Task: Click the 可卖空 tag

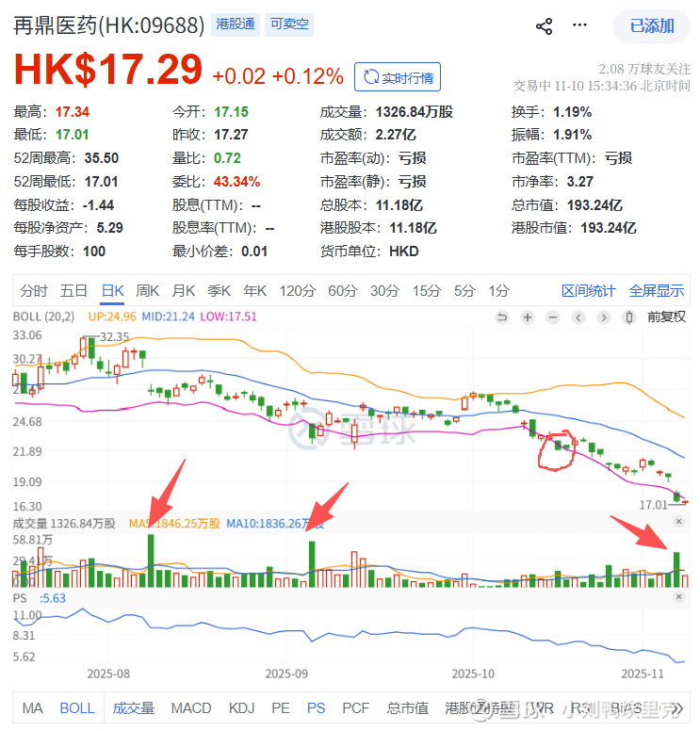Action: (x=289, y=24)
